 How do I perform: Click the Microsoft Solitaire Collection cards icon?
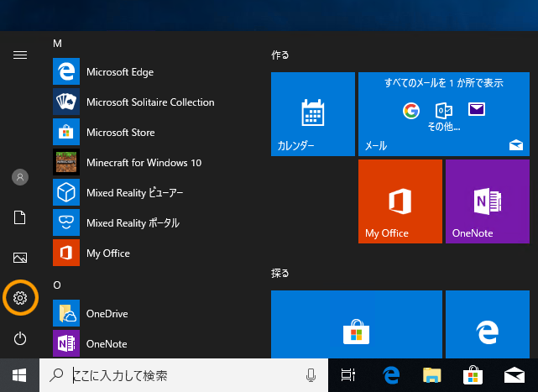click(x=66, y=102)
